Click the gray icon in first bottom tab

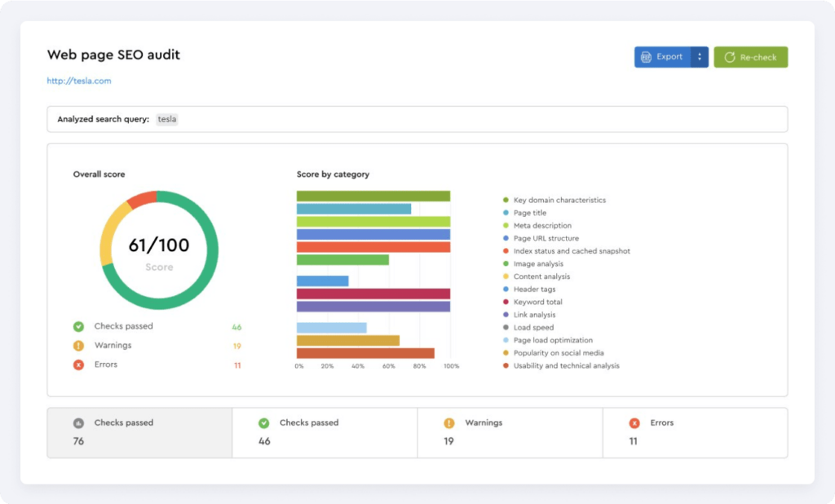click(79, 423)
